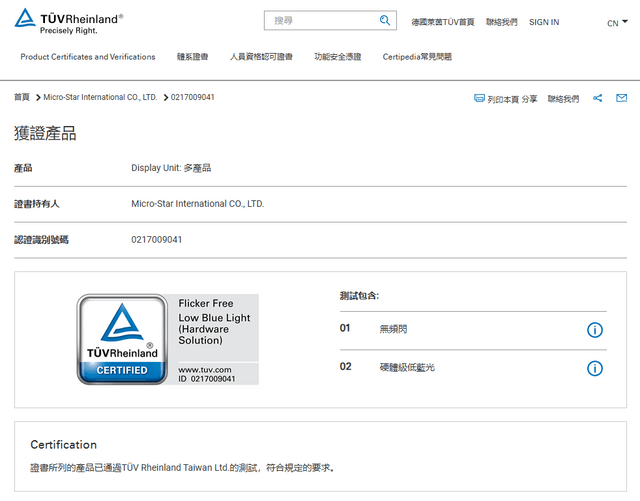Click the TÜV Rheinland Certified mark image
The image size is (640, 501).
[168, 339]
